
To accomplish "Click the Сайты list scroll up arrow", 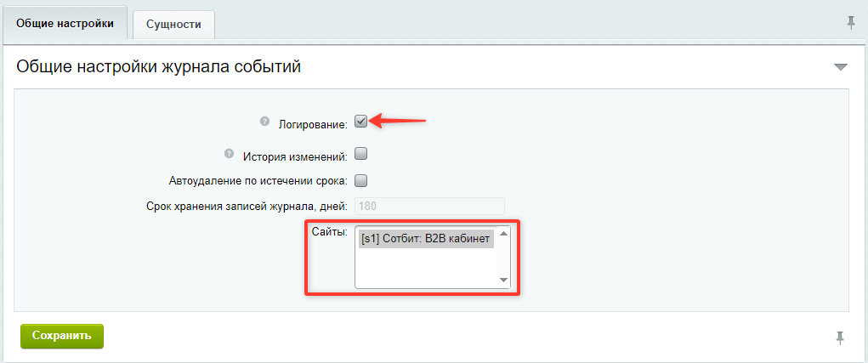I will point(503,234).
